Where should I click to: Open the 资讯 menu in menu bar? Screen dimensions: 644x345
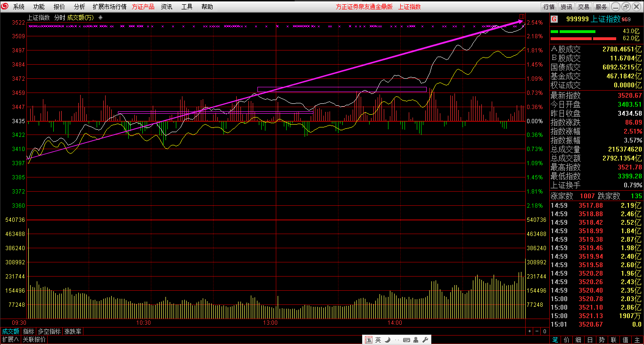(x=166, y=7)
